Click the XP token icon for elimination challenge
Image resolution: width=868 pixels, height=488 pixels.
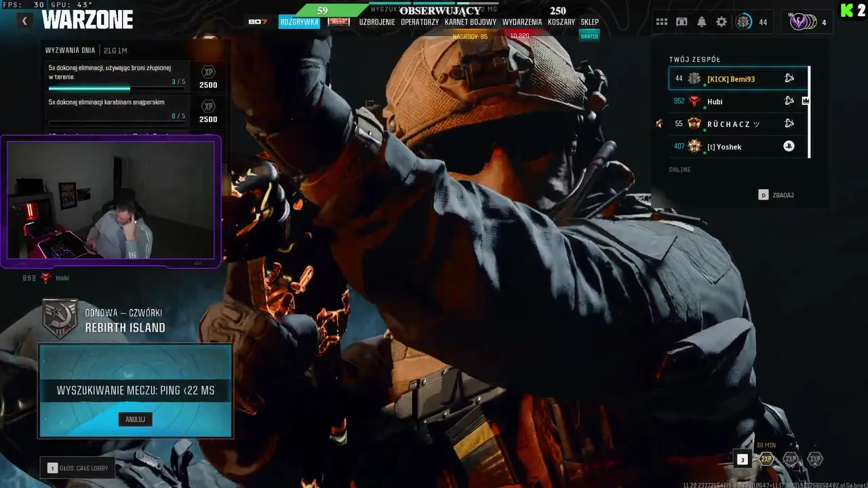[x=208, y=72]
